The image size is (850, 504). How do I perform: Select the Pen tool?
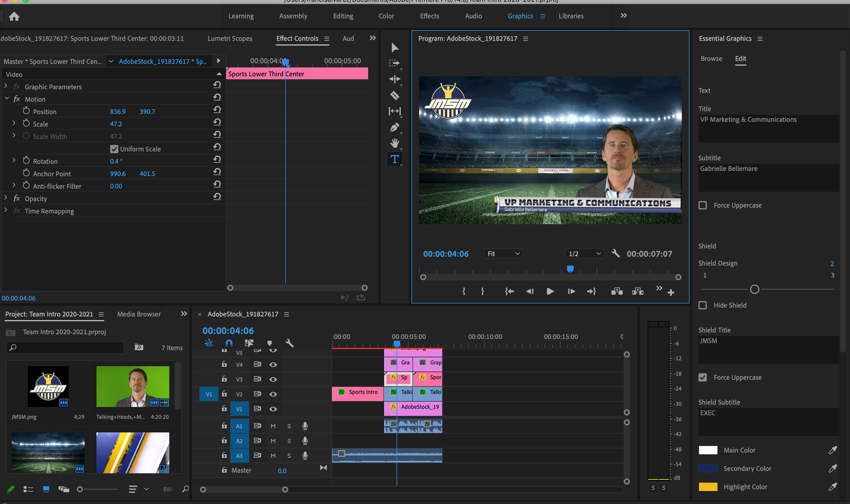395,127
